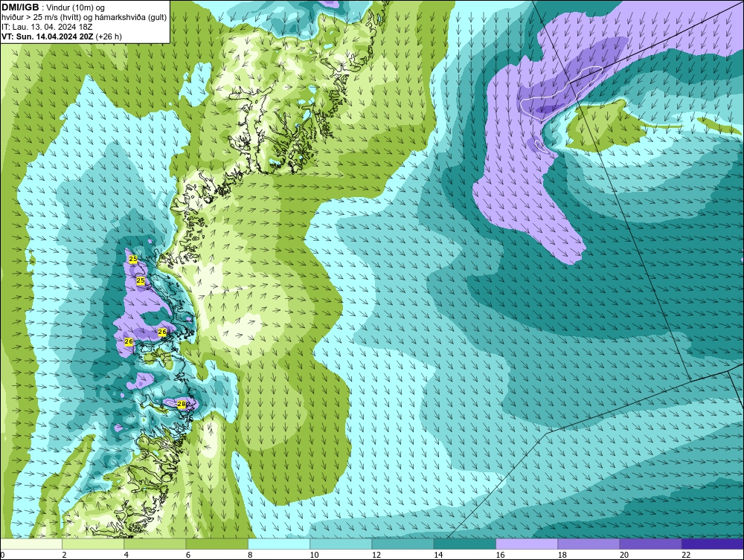Select the 12–14 m/s teal legend swatch
Image resolution: width=744 pixels, height=560 pixels.
[403, 544]
